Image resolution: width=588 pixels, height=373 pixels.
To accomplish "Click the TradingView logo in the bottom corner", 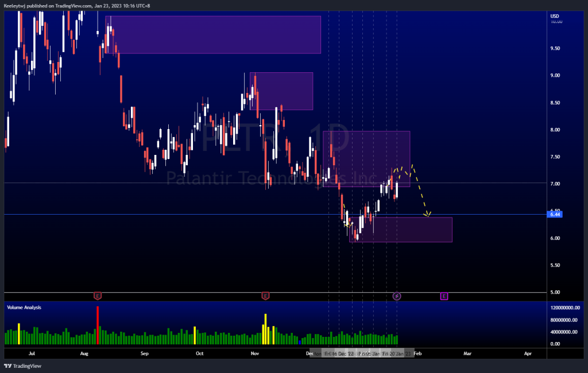I will (21, 366).
